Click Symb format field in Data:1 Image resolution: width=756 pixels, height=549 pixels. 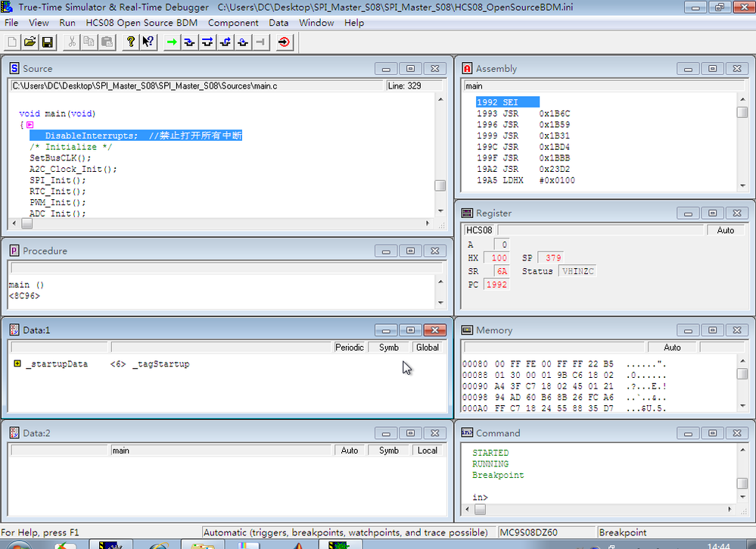click(389, 348)
